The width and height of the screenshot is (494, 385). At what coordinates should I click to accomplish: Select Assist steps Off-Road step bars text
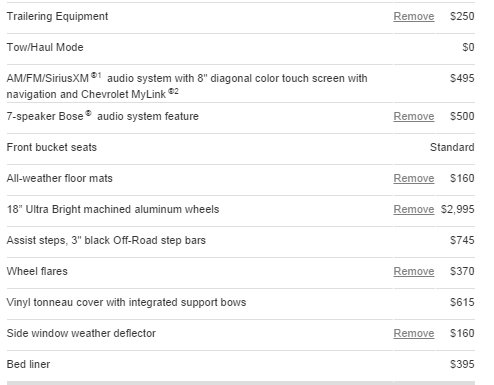[x=106, y=240]
